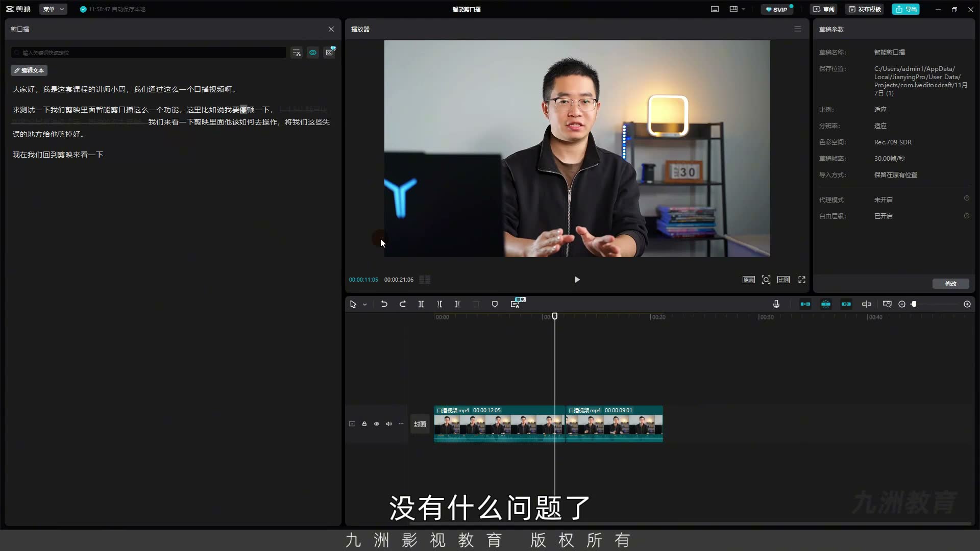Open the full screen player view
The height and width of the screenshot is (551, 980).
click(x=802, y=280)
